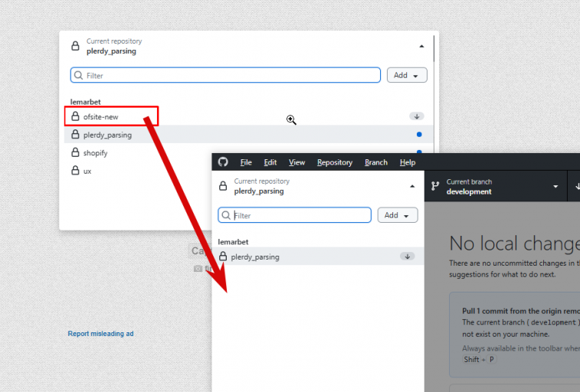
Task: Click the lock icon beside background plerdy_parsing row
Action: [x=75, y=134]
